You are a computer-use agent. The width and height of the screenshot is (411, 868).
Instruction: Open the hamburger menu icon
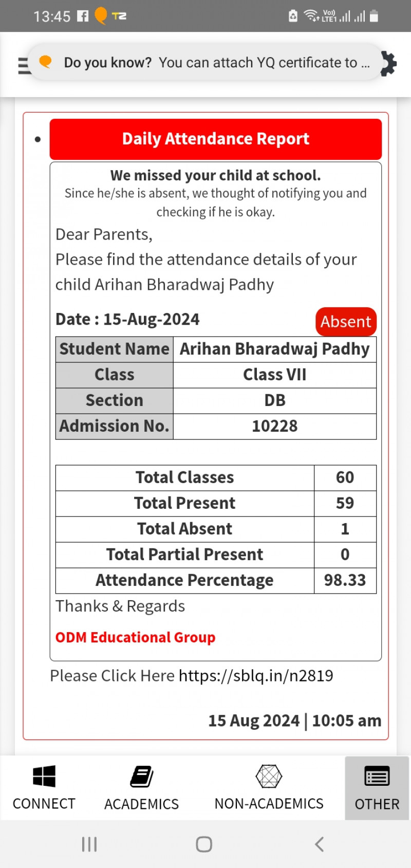(x=23, y=65)
